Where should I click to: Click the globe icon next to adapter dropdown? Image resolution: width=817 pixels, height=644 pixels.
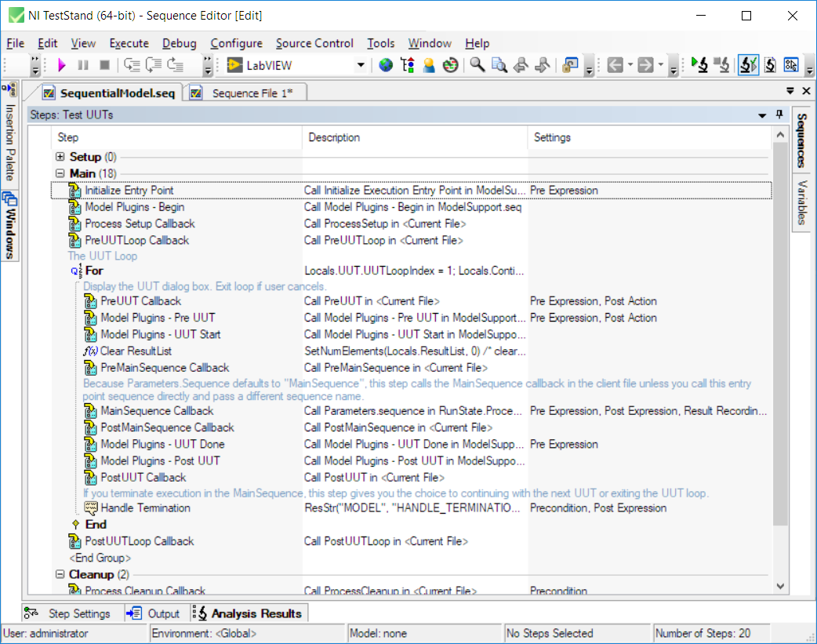(x=386, y=65)
